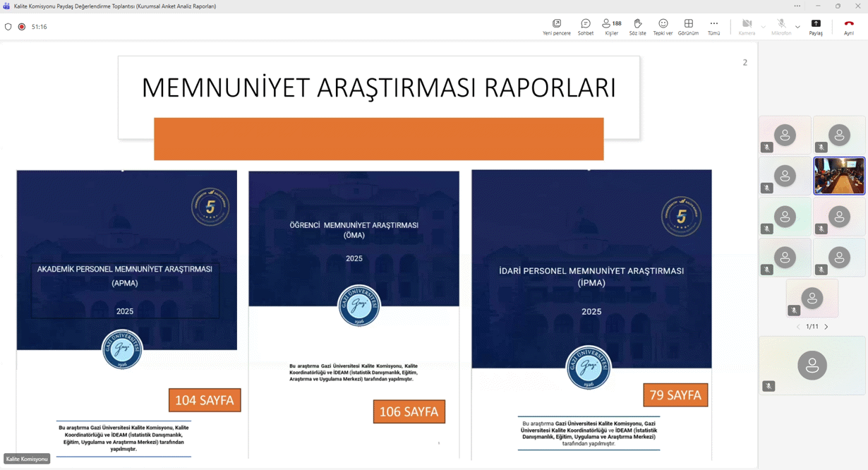The image size is (868, 470).
Task: Click the Teams meeting icon in the title bar
Action: pos(6,6)
